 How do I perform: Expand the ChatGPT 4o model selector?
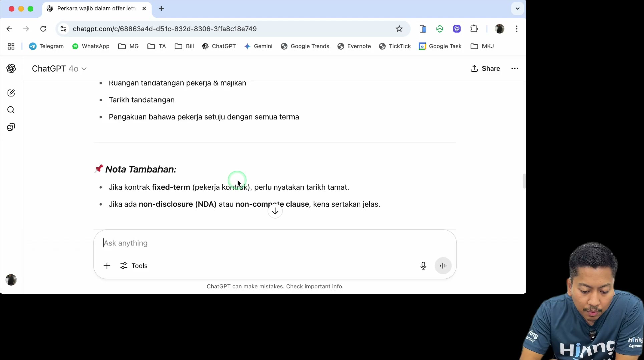click(x=59, y=69)
